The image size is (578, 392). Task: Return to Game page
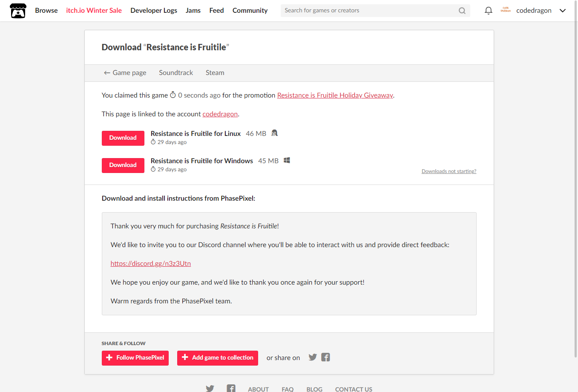click(125, 72)
